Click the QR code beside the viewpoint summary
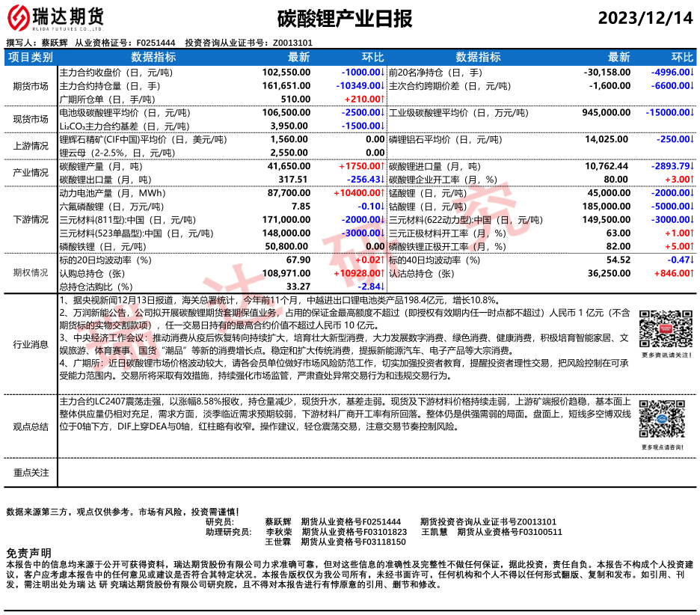 tap(663, 418)
